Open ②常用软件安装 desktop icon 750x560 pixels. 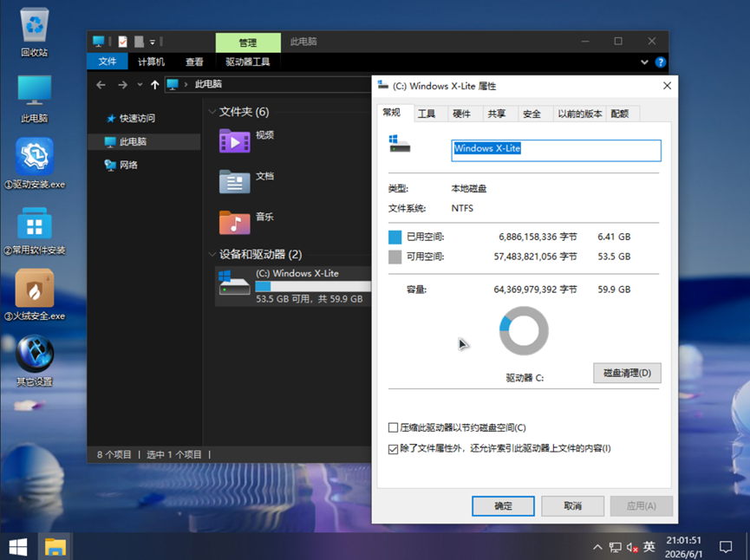[x=35, y=231]
